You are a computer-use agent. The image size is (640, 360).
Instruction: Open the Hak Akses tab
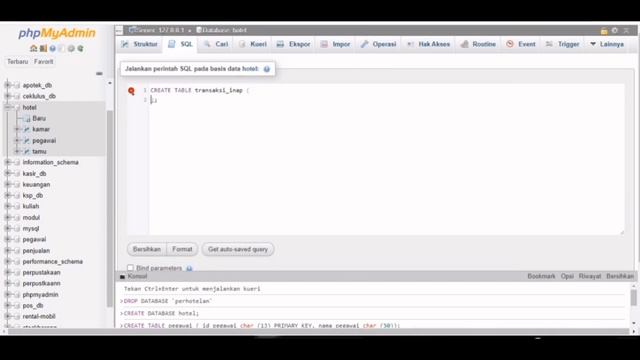coord(428,44)
